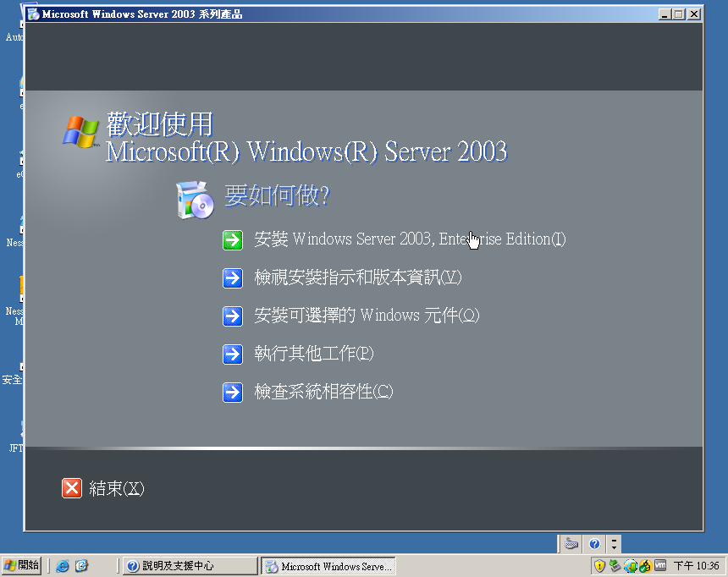Open the 開始 Start menu

tap(21, 566)
